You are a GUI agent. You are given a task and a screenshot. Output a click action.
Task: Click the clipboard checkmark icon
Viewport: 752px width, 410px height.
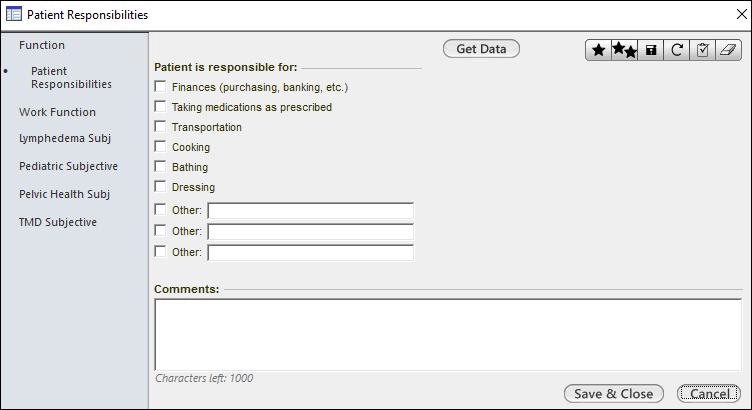click(x=703, y=50)
